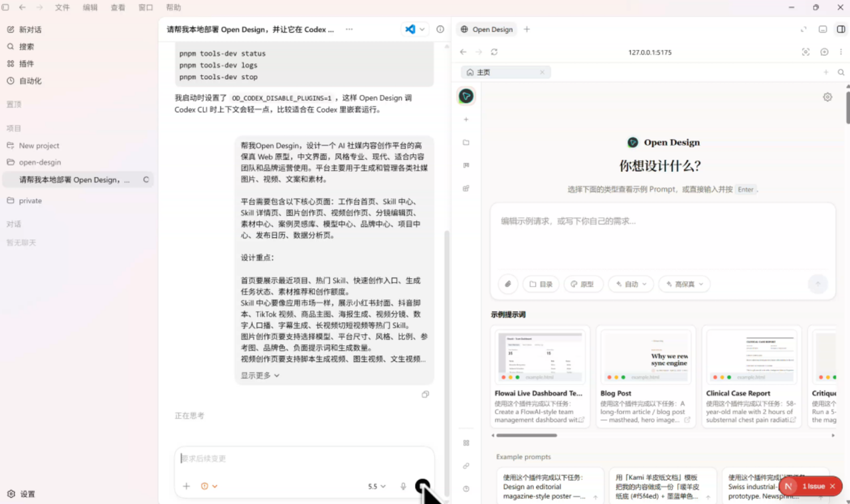This screenshot has height=504, width=850.
Task: Focus the 要求后续变更 chat input
Action: pyautogui.click(x=303, y=459)
